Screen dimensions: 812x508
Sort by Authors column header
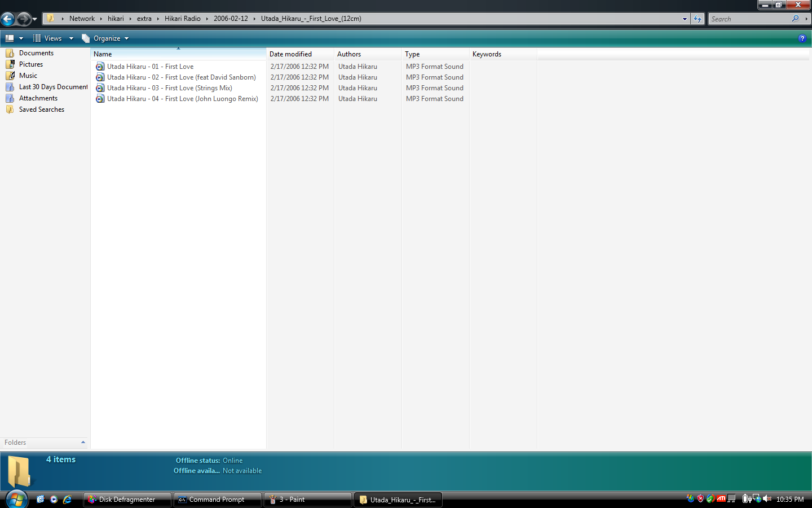point(349,54)
